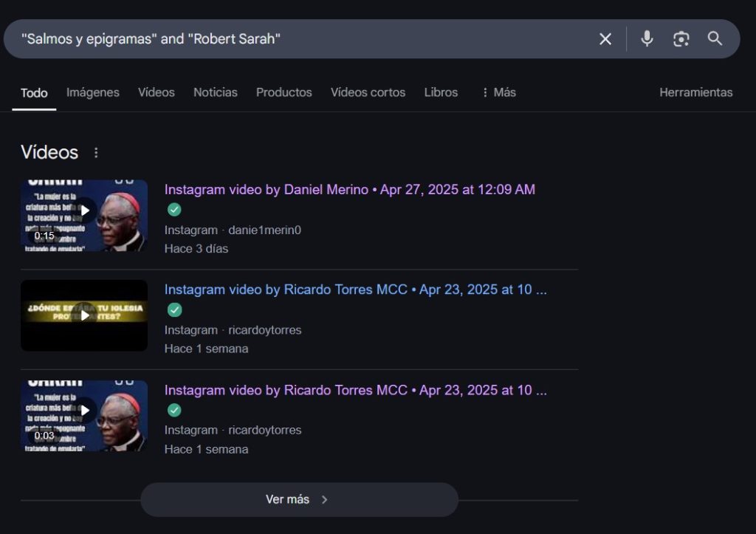This screenshot has height=534, width=756.
Task: Switch to the Imágenes tab
Action: tap(92, 92)
